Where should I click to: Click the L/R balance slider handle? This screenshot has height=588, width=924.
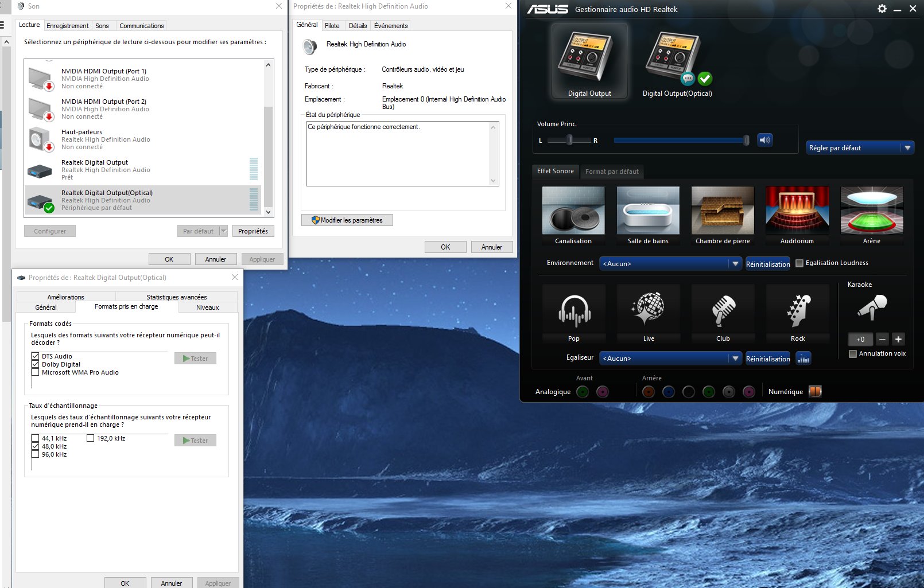[570, 140]
